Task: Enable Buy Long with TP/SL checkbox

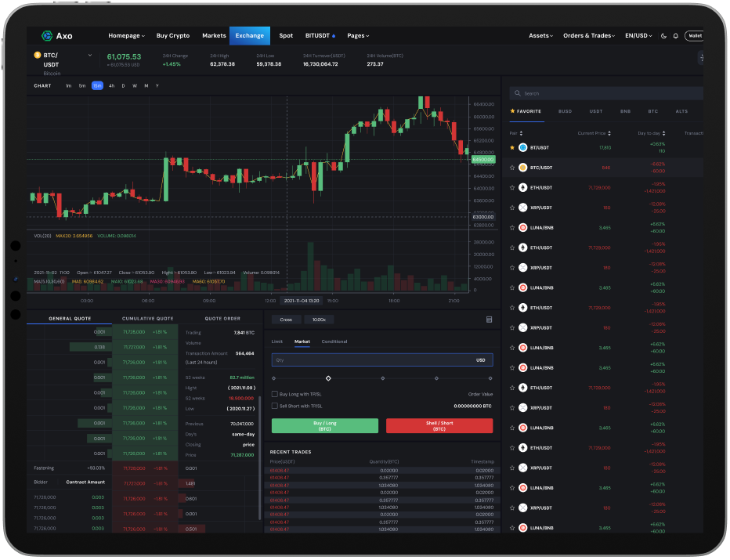Action: pos(274,394)
